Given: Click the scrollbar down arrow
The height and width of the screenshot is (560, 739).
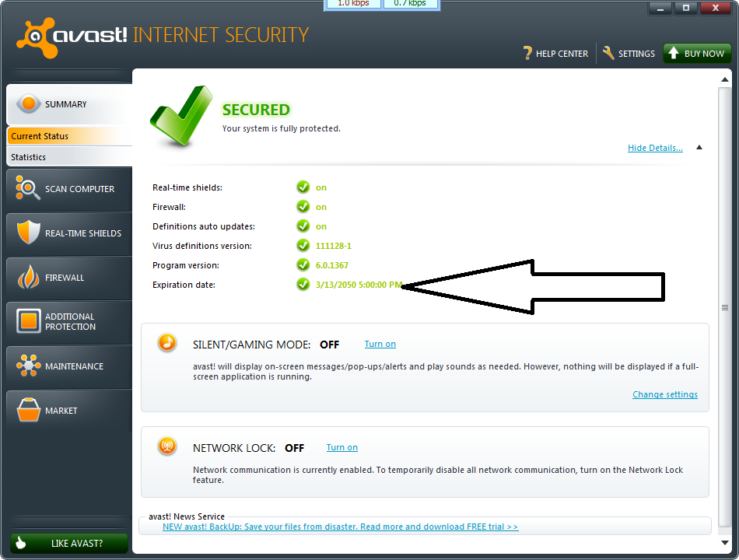Looking at the screenshot, I should (725, 543).
